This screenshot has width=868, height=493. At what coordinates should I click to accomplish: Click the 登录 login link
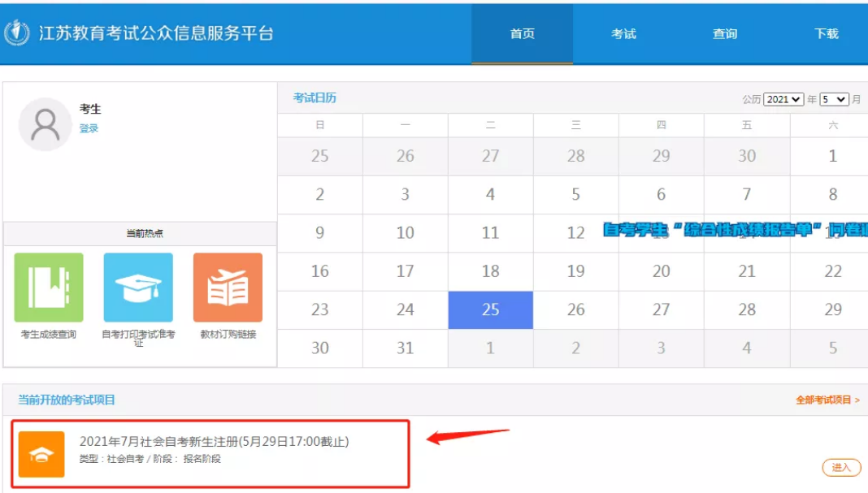pyautogui.click(x=89, y=128)
